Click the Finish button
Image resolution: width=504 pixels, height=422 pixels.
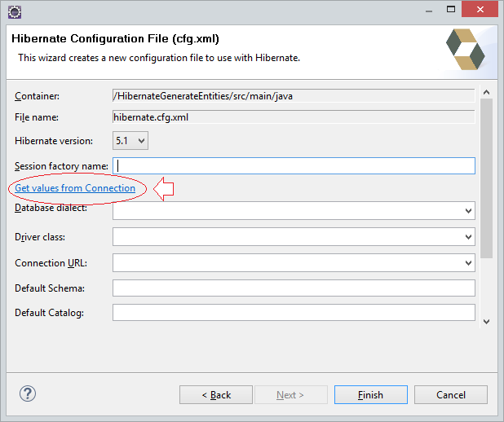(x=371, y=394)
